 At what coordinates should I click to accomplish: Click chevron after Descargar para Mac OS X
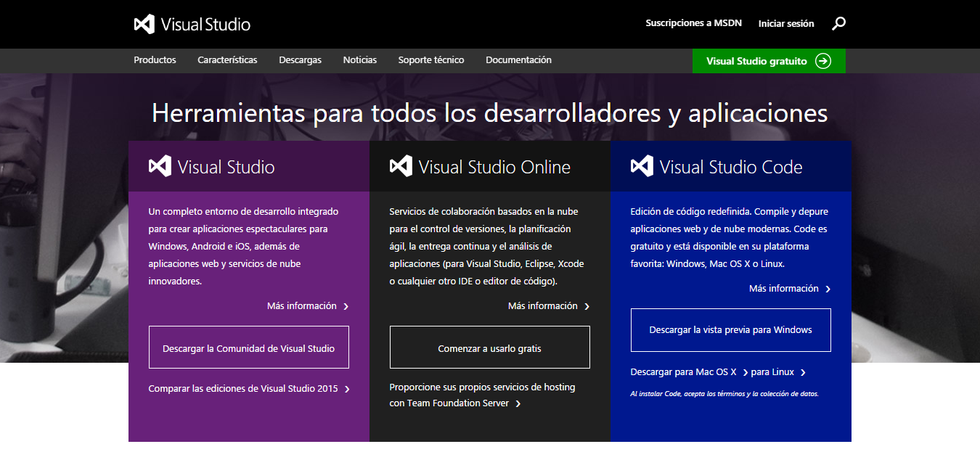click(x=746, y=373)
